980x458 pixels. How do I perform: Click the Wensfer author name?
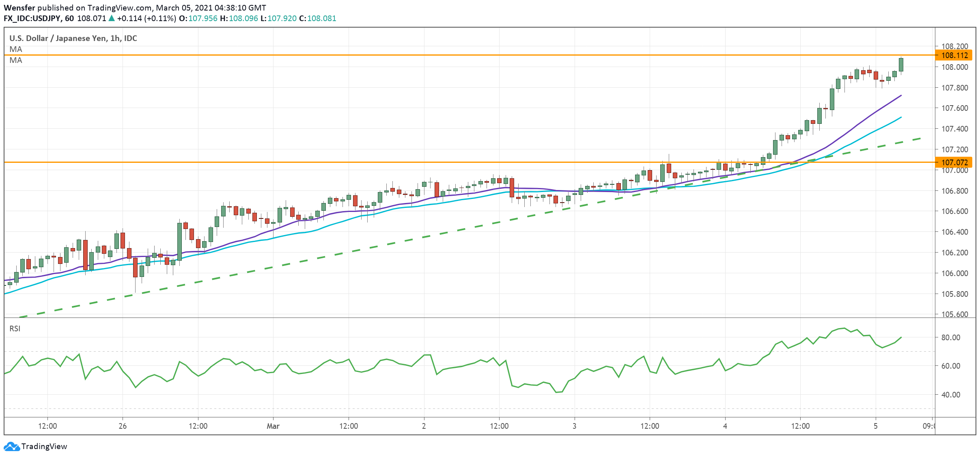coord(19,8)
